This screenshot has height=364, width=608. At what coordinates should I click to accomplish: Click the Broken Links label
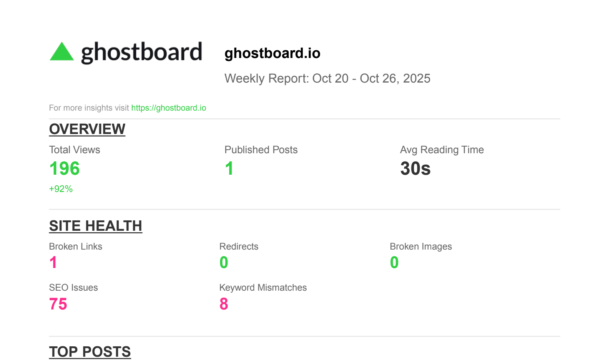tap(76, 247)
